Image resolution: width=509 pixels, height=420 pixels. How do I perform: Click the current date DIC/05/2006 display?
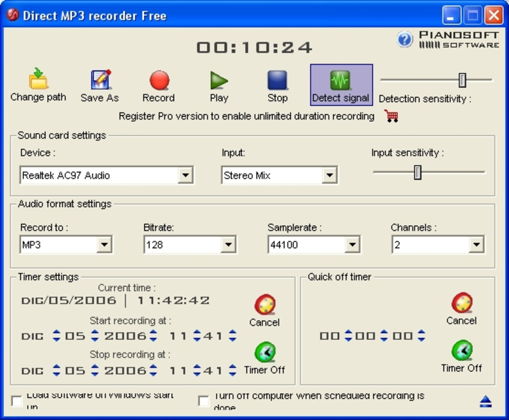69,300
